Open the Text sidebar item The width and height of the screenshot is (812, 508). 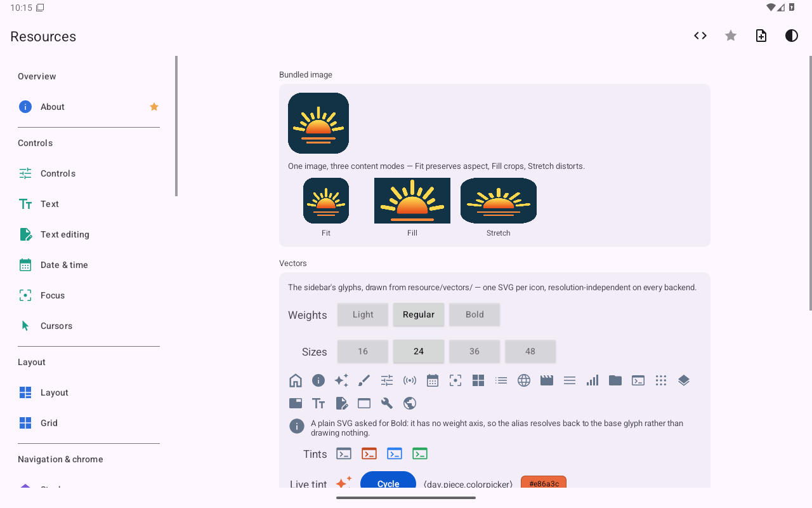click(89, 204)
